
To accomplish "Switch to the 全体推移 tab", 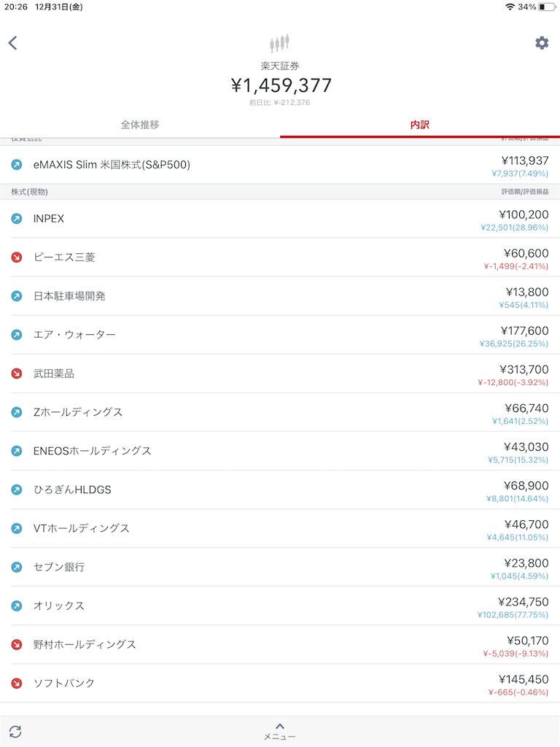I will click(x=140, y=125).
